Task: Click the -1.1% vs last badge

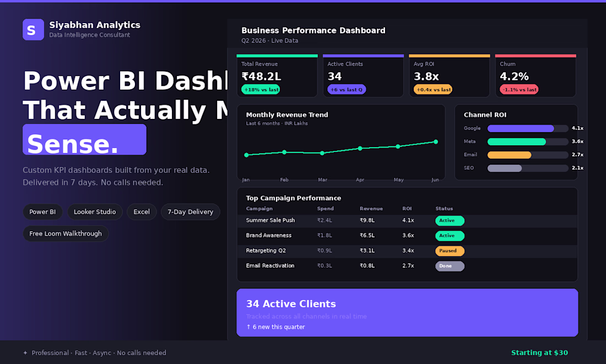Action: pyautogui.click(x=519, y=89)
